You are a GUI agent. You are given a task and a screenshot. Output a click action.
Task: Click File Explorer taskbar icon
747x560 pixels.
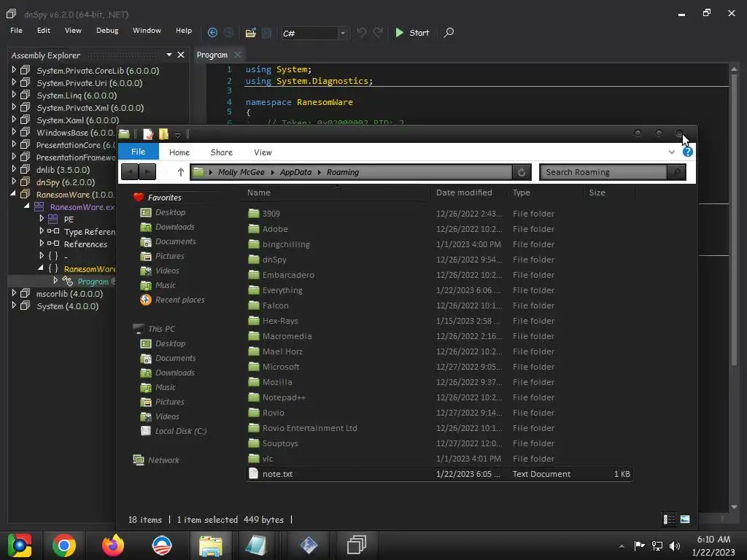coord(211,545)
